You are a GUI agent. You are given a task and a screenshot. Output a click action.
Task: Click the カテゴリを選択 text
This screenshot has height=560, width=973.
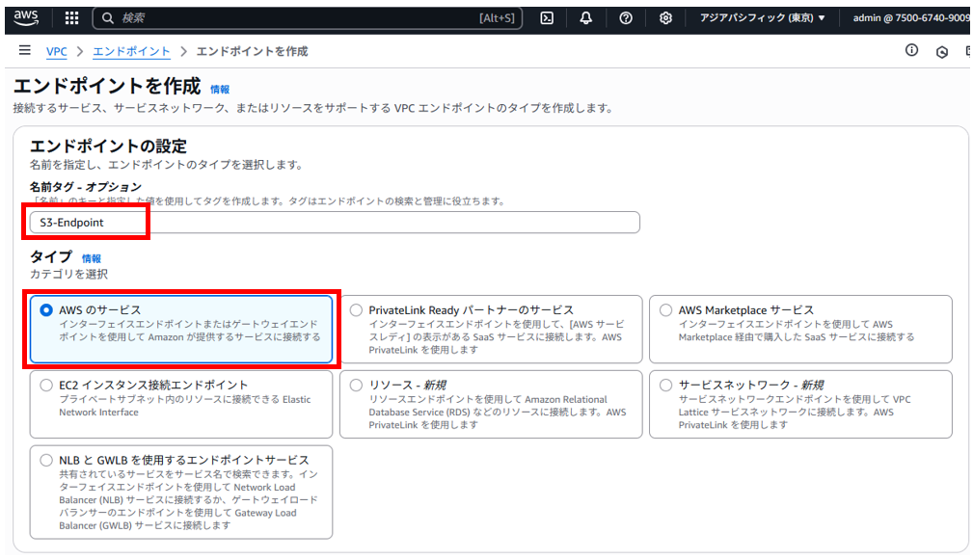tap(68, 274)
